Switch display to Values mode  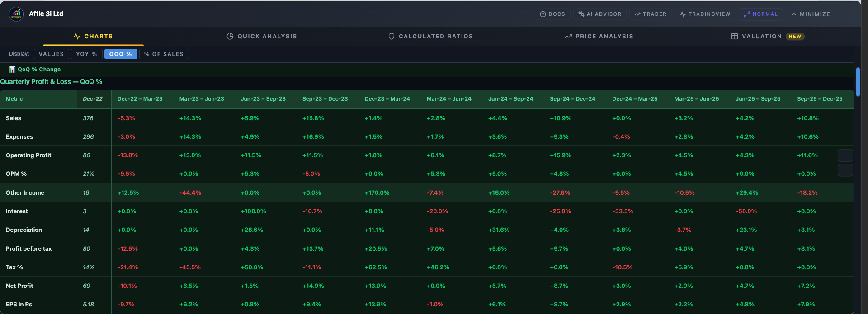click(52, 54)
